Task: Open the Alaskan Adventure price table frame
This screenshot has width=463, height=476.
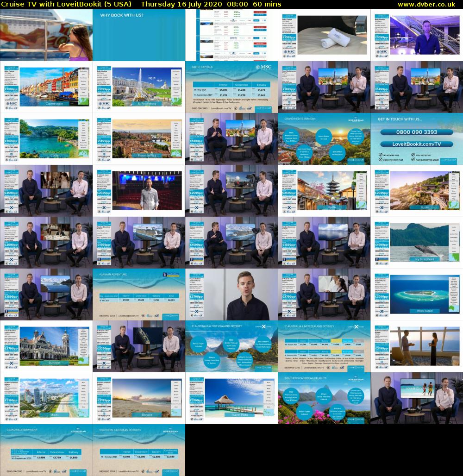Action: 139,294
